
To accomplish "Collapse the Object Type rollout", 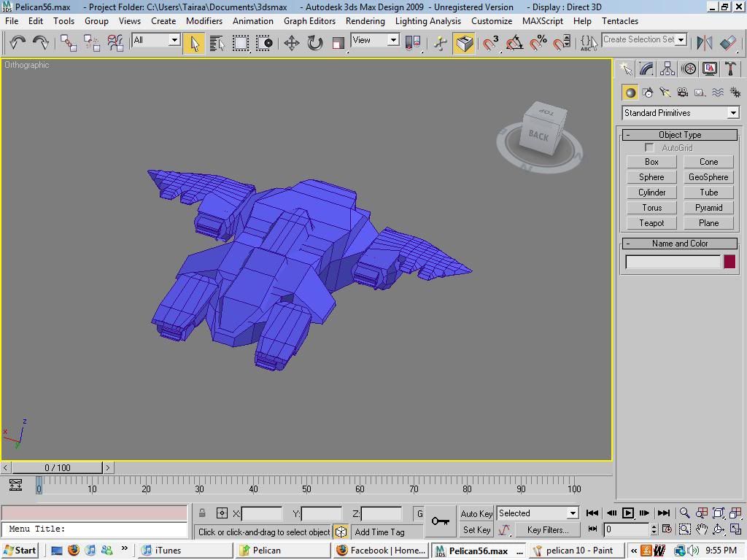I will pyautogui.click(x=680, y=135).
